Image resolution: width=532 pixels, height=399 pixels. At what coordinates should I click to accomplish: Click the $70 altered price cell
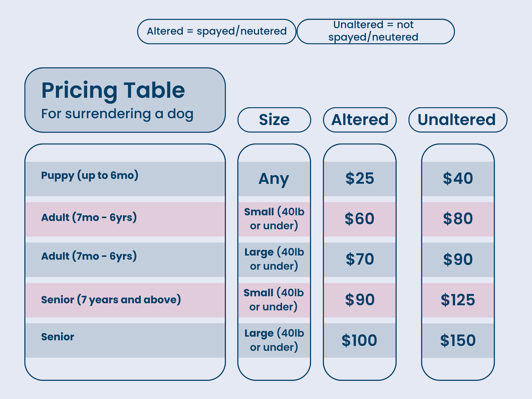pos(360,260)
